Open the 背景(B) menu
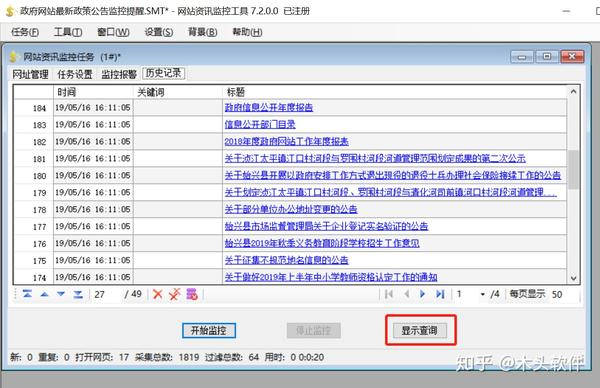This screenshot has width=600, height=388. click(x=202, y=32)
